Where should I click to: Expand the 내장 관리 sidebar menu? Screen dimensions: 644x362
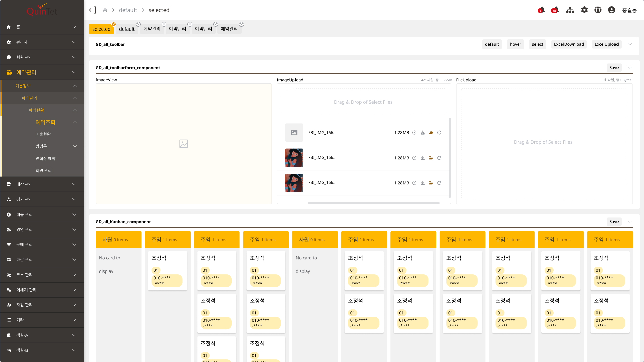click(74, 184)
